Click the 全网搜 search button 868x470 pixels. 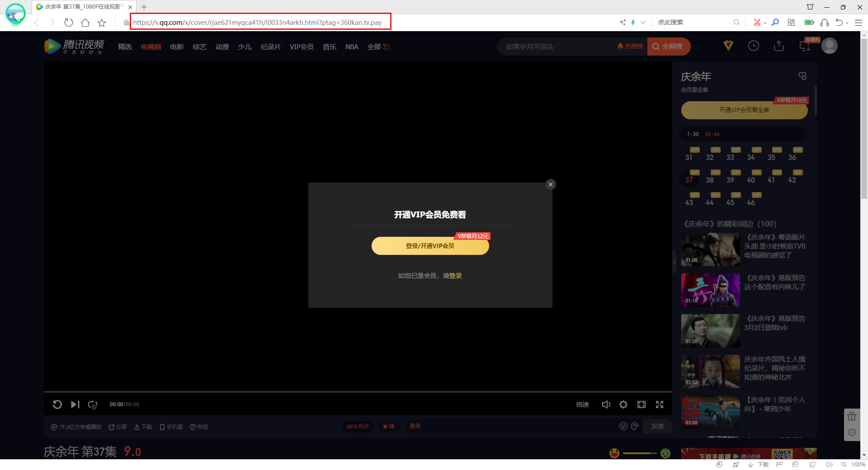668,47
